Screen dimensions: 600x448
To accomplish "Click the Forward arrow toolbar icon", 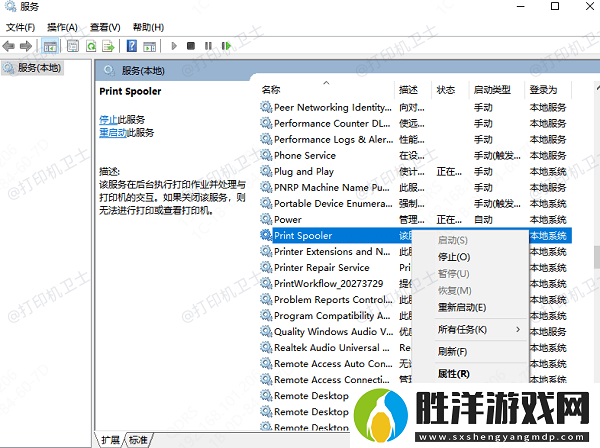I will pyautogui.click(x=26, y=46).
